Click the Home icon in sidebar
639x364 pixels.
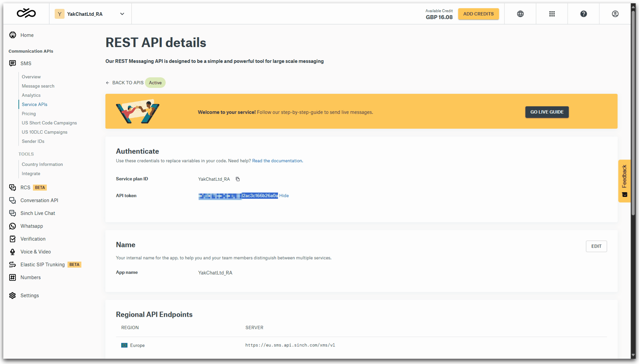click(13, 35)
